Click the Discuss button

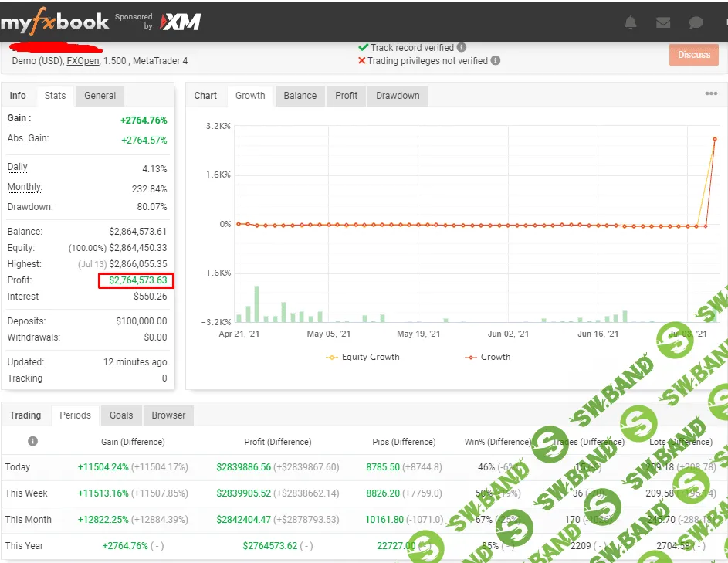click(693, 55)
